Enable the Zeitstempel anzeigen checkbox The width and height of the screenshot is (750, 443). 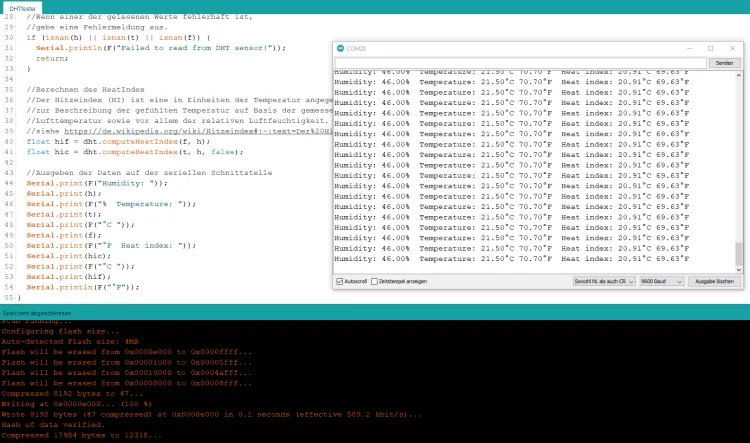[374, 282]
